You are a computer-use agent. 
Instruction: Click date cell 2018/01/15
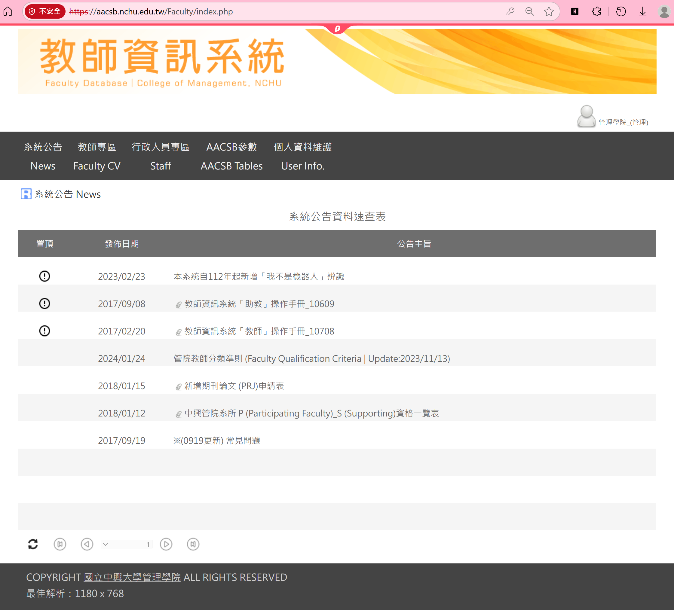point(122,386)
